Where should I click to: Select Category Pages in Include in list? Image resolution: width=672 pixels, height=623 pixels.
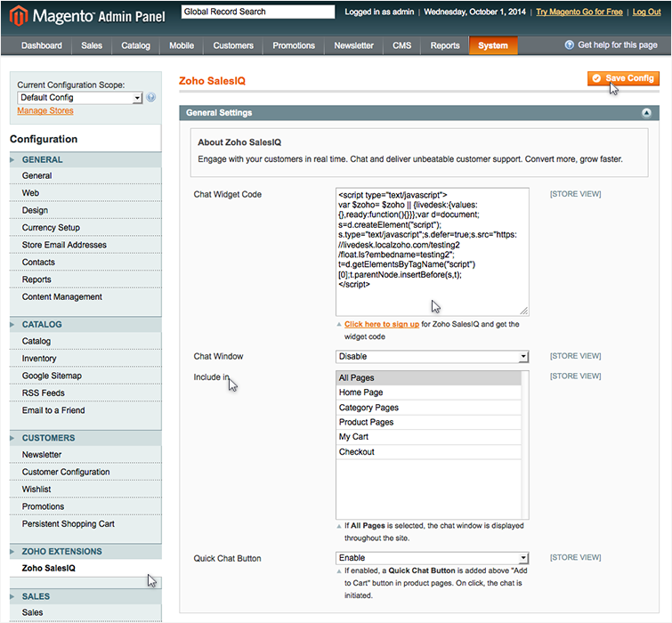(429, 408)
